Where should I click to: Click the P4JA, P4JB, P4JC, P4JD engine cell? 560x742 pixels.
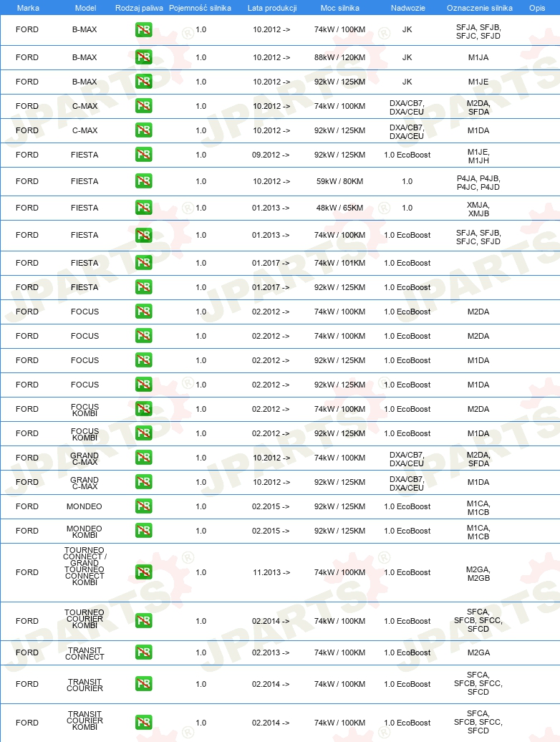(x=478, y=183)
